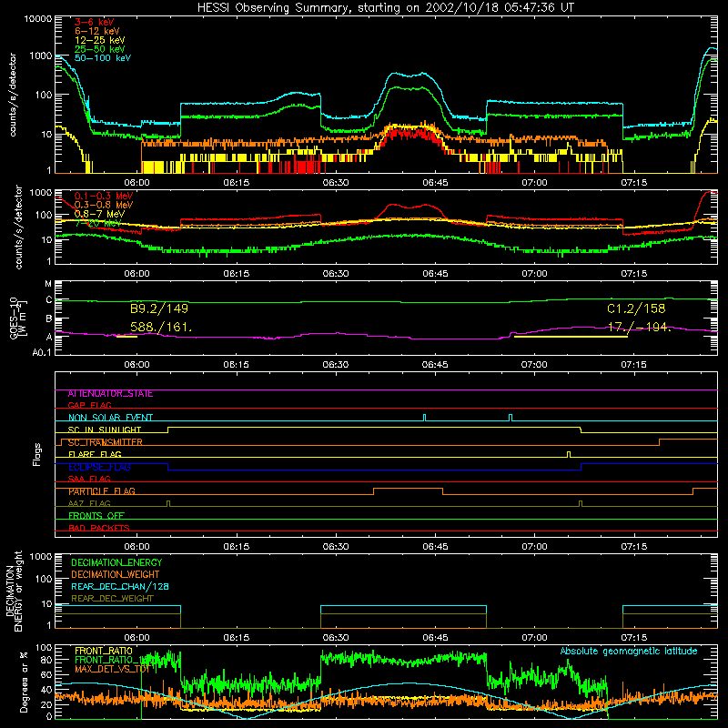Image resolution: width=728 pixels, height=728 pixels.
Task: Select the 3-6 keV legend label
Action: [95, 22]
